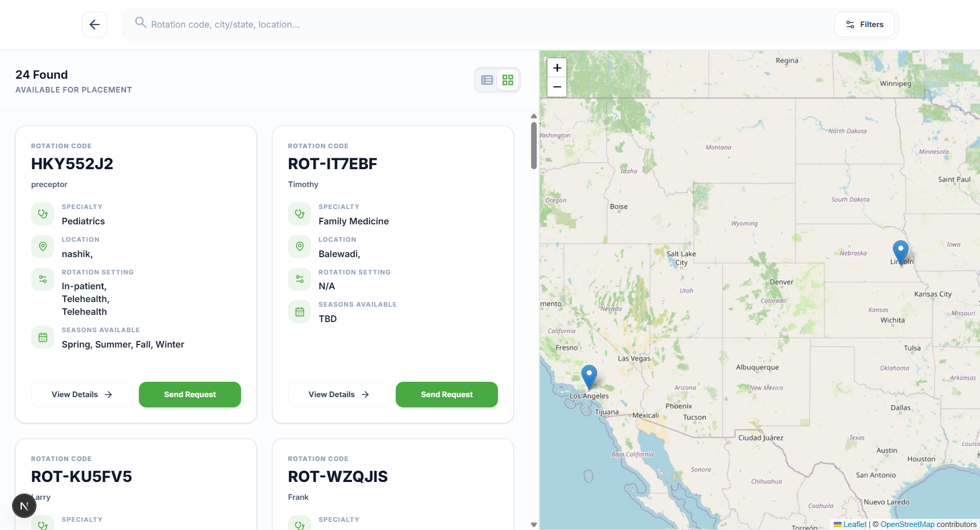This screenshot has width=980, height=530.
Task: View Details for HKY552J2 rotation
Action: pyautogui.click(x=82, y=395)
